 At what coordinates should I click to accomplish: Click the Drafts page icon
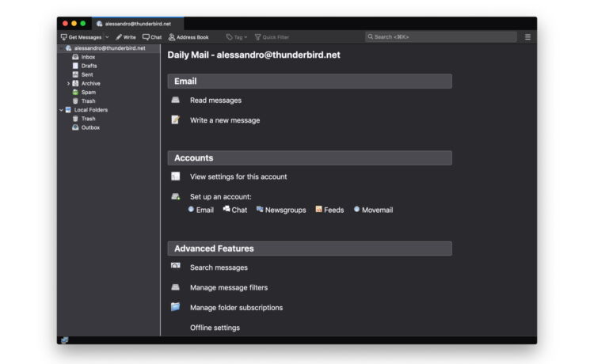(75, 66)
